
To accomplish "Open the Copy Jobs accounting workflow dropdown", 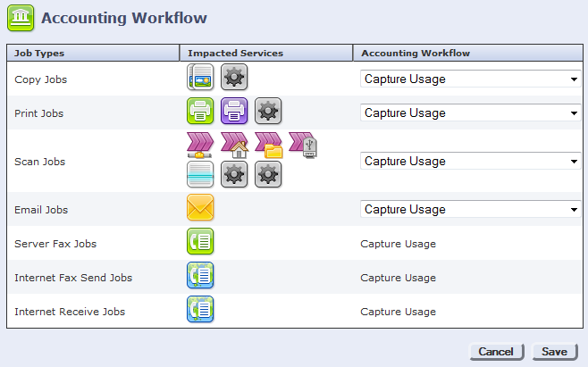I will [471, 79].
